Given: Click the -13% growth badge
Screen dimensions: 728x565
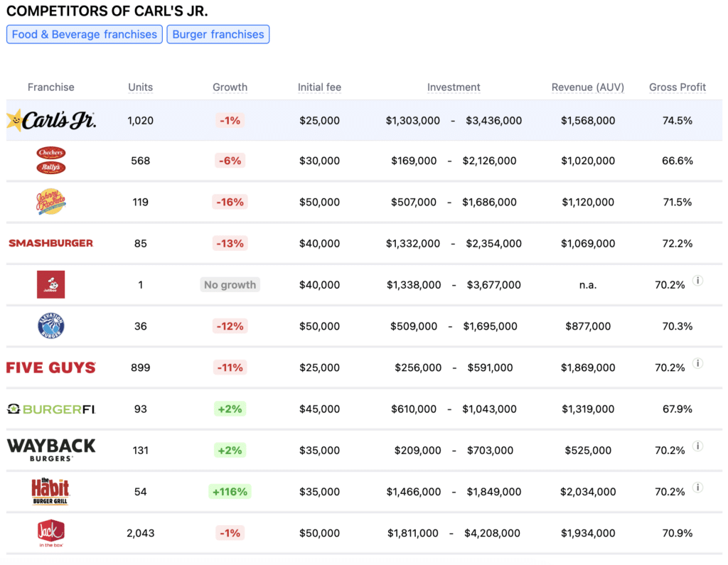Looking at the screenshot, I should coord(230,243).
